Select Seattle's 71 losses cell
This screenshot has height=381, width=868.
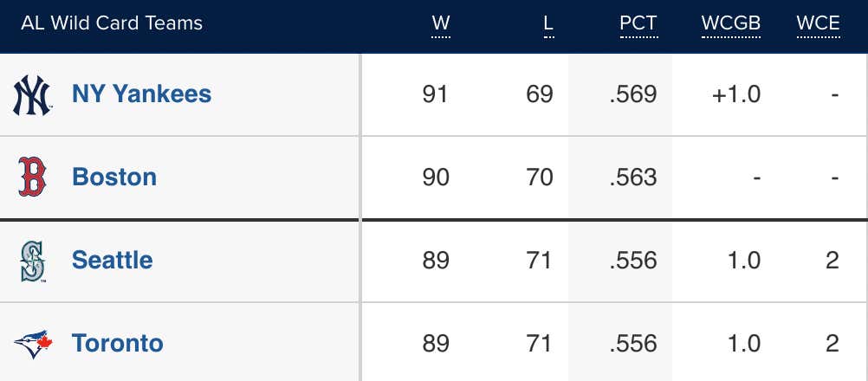pos(539,261)
